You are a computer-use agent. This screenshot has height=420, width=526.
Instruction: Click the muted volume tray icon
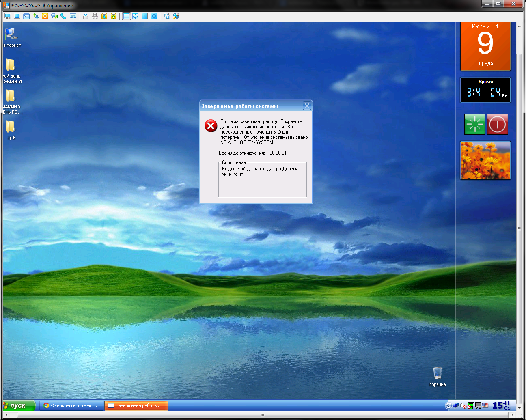coord(463,405)
